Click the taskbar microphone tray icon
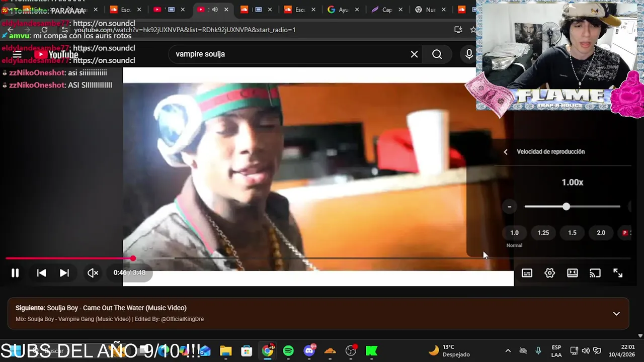This screenshot has height=362, width=644. [538, 351]
